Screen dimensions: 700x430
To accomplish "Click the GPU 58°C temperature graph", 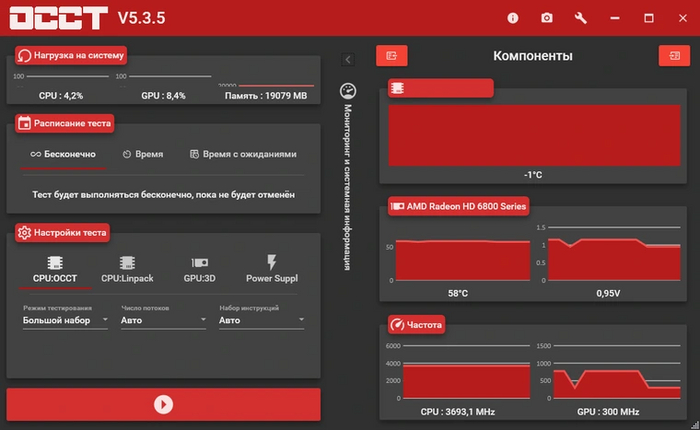I will tap(462, 261).
